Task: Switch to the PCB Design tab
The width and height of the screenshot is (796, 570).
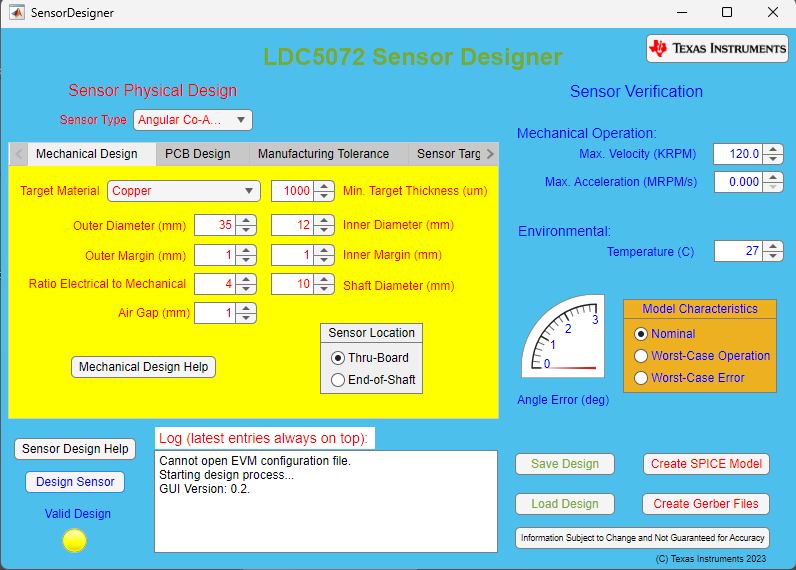Action: tap(197, 154)
